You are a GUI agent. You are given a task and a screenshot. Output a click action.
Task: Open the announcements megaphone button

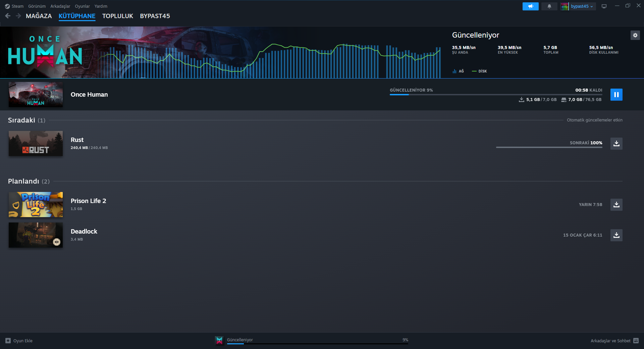coord(530,6)
